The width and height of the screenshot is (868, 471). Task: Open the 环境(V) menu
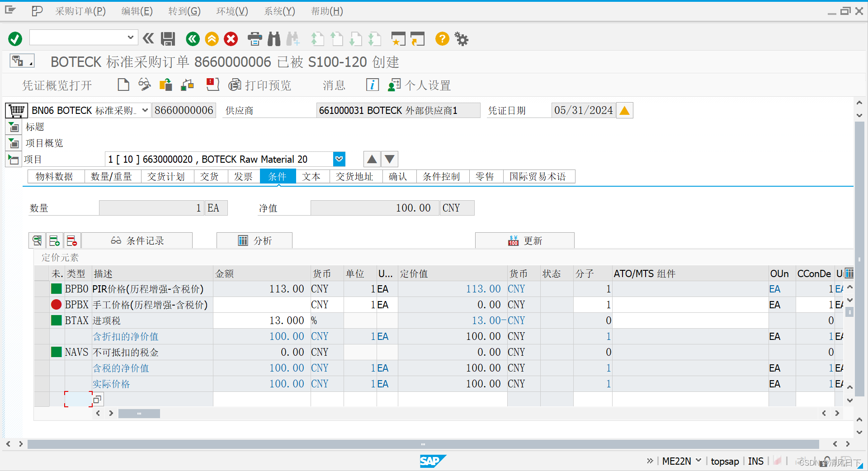231,11
